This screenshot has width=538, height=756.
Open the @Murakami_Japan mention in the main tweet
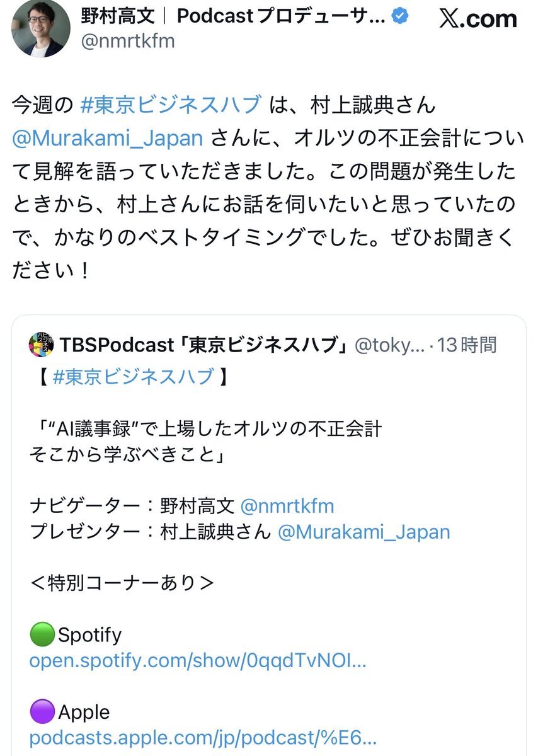pyautogui.click(x=107, y=137)
